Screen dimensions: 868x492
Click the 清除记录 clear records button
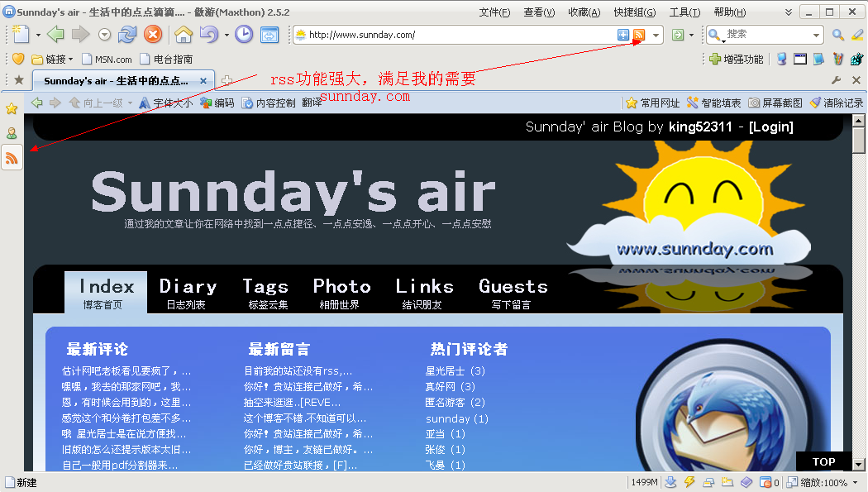[836, 103]
